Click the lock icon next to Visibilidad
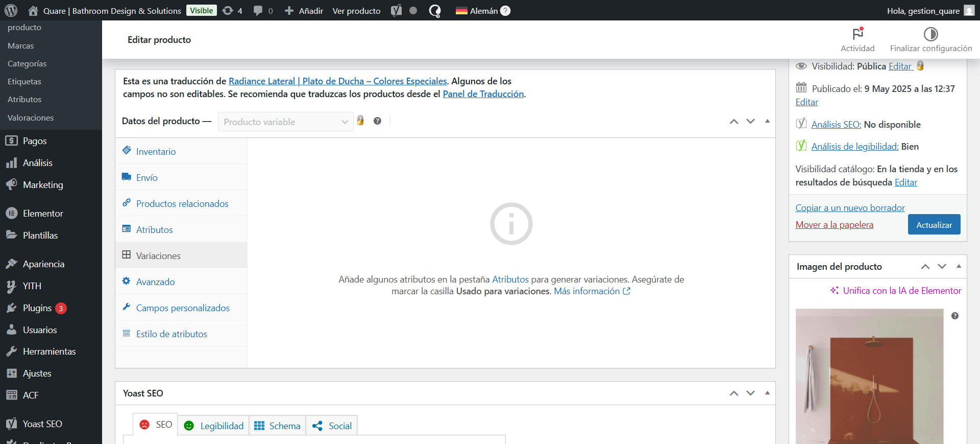This screenshot has width=980, height=444. (920, 65)
